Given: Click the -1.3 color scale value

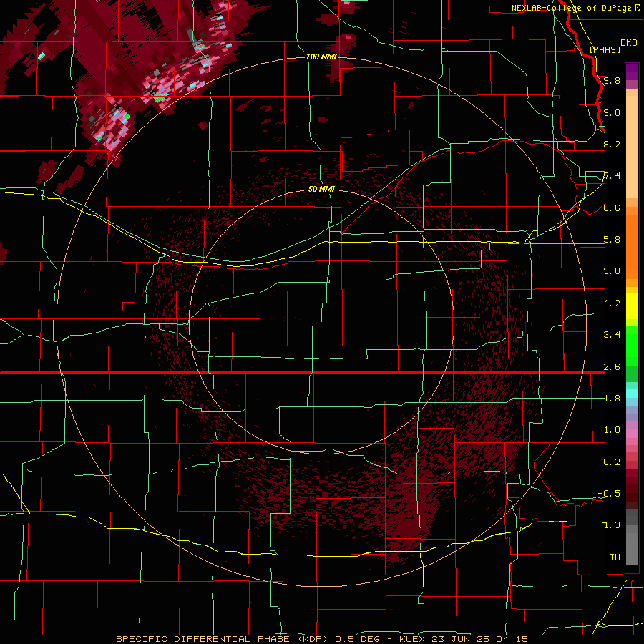Looking at the screenshot, I should pyautogui.click(x=609, y=525).
